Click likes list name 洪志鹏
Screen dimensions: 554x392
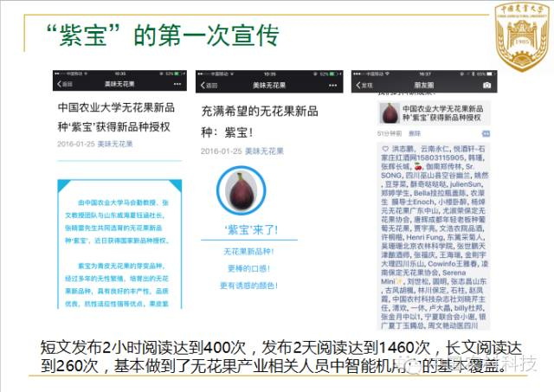tap(403, 149)
